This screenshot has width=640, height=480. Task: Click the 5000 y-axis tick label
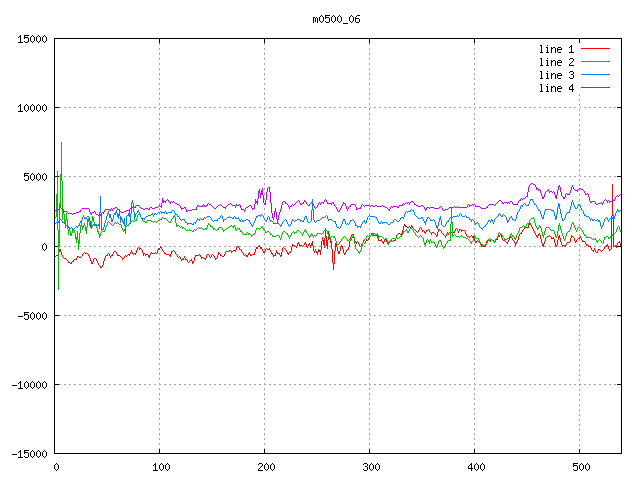pyautogui.click(x=35, y=177)
